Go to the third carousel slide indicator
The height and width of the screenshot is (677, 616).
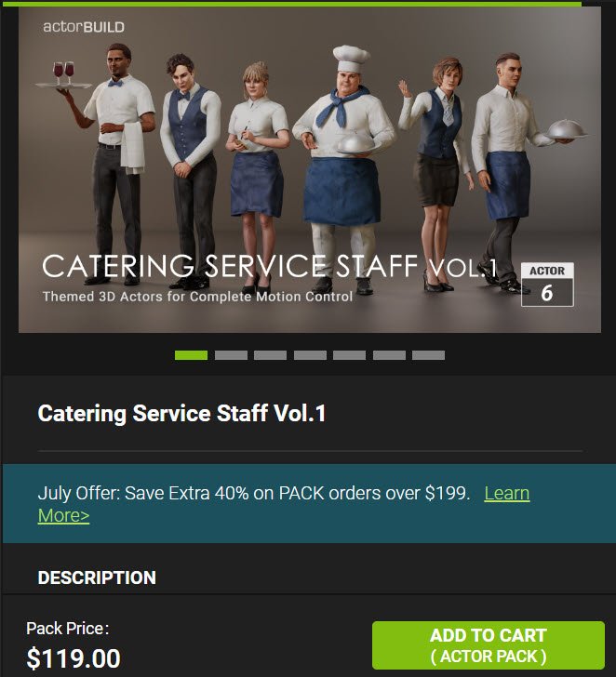pyautogui.click(x=270, y=355)
